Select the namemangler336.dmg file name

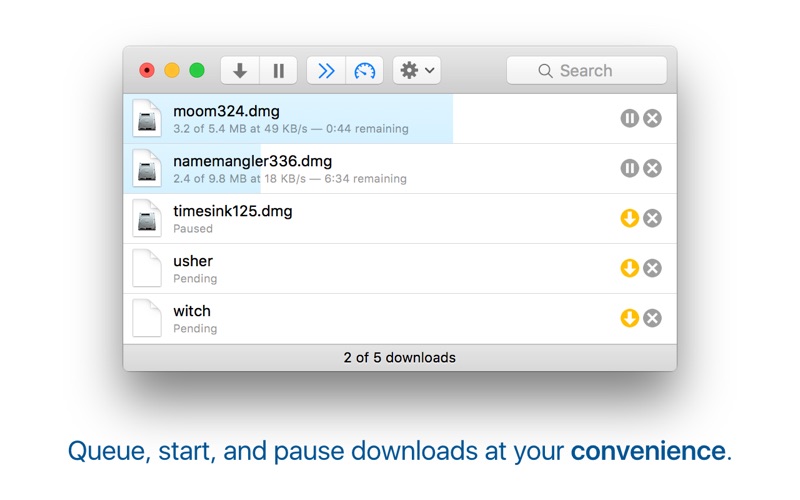click(253, 161)
